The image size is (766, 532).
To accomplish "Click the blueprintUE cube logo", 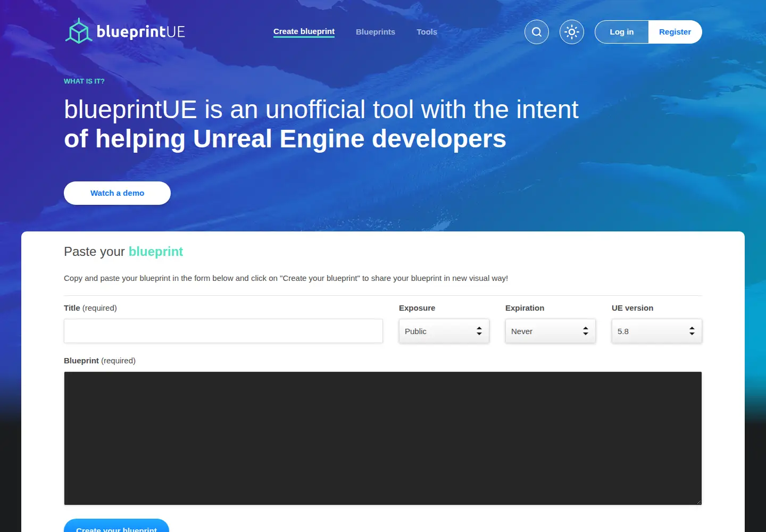I will pyautogui.click(x=79, y=31).
